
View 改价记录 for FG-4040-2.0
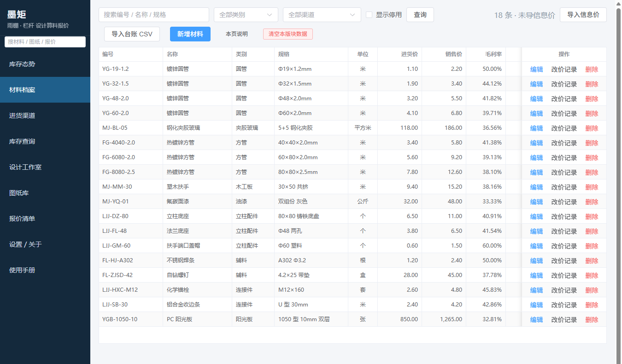(x=564, y=143)
